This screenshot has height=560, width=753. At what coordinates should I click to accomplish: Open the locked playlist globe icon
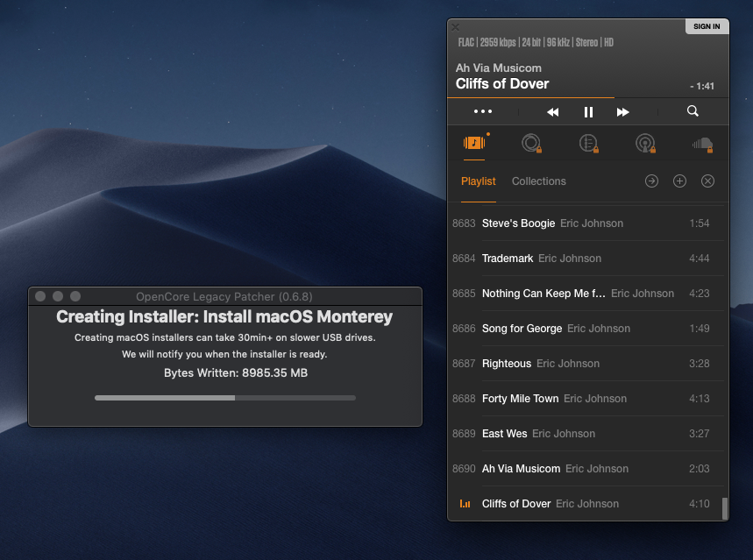pos(589,143)
